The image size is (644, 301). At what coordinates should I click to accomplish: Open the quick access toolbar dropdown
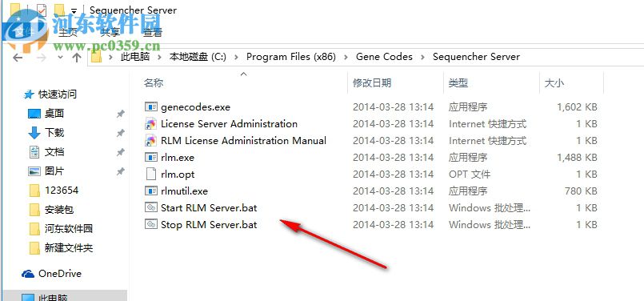(74, 10)
